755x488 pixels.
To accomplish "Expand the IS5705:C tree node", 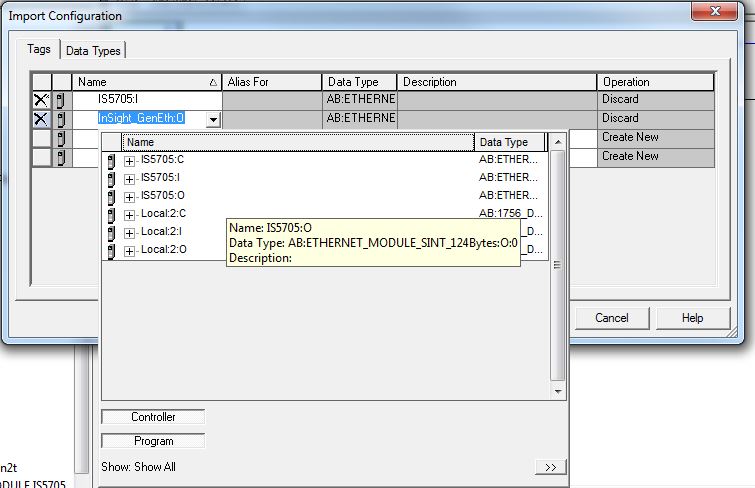I will tap(129, 161).
